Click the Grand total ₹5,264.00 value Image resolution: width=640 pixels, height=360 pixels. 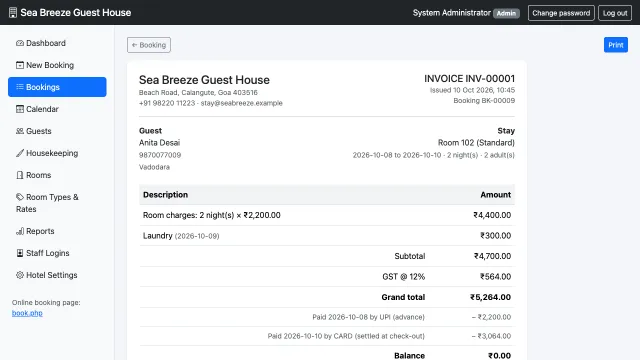490,297
